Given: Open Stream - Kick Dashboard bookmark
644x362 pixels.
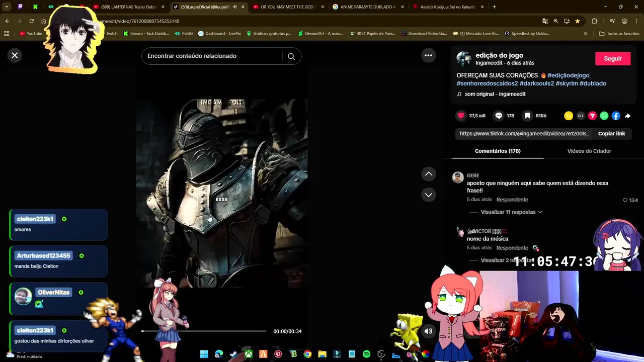Looking at the screenshot, I should tap(146, 34).
